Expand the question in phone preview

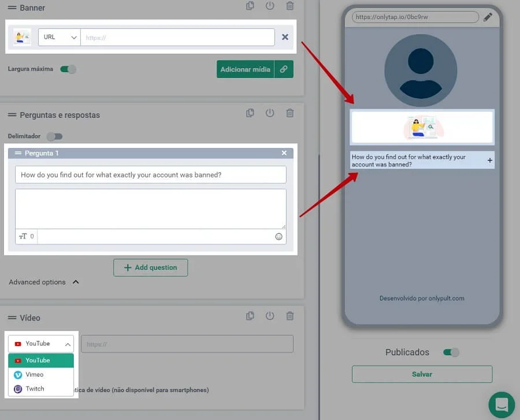[x=490, y=161]
